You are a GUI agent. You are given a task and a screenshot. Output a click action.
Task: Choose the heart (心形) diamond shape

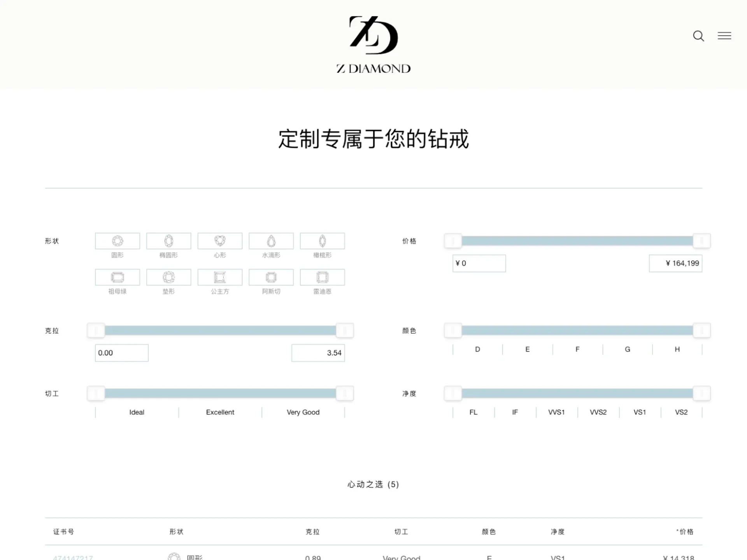pos(220,241)
